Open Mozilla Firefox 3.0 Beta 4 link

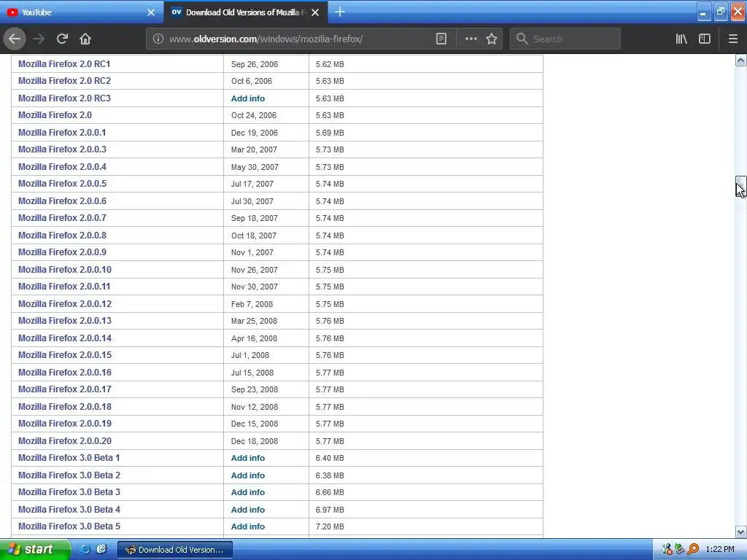click(x=69, y=510)
